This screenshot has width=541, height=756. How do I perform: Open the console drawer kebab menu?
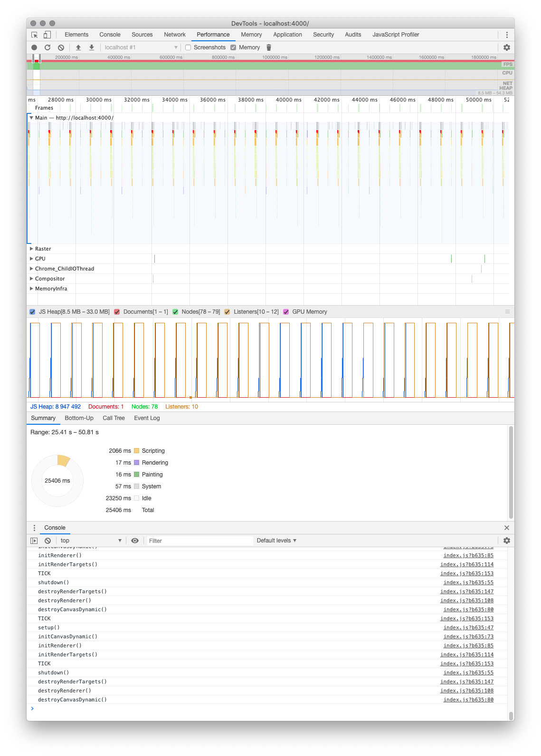click(34, 528)
